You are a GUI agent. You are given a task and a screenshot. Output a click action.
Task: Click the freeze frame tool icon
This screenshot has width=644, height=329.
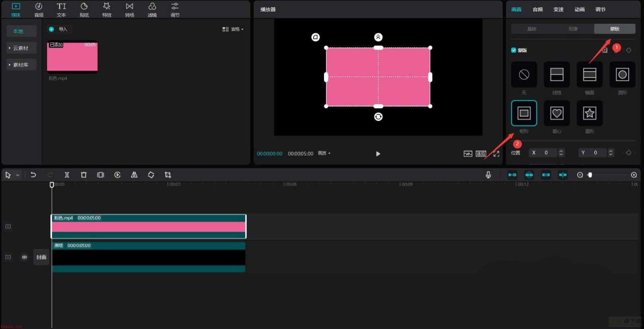[101, 175]
